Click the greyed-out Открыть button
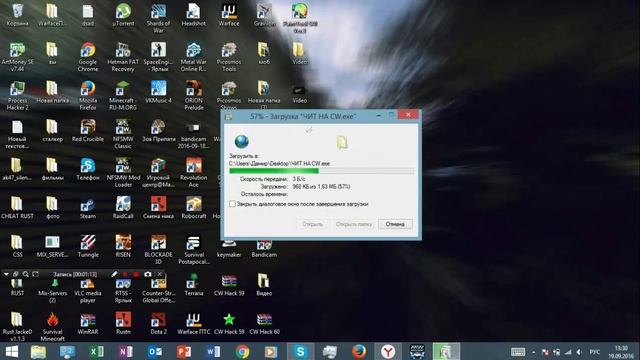Image resolution: width=640 pixels, height=360 pixels. click(x=312, y=224)
